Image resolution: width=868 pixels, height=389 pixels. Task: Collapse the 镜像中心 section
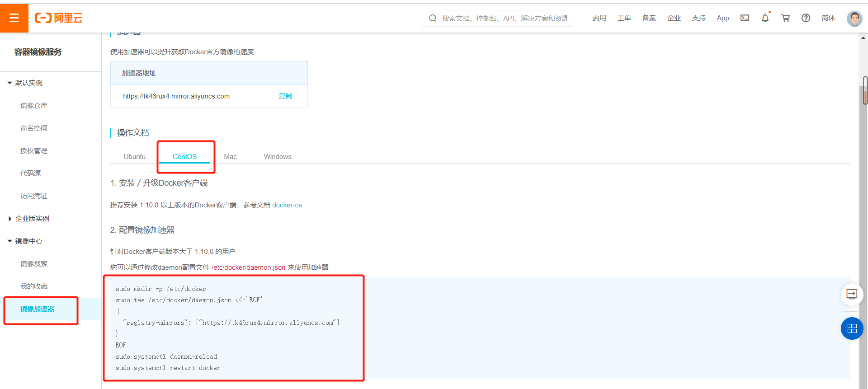coord(25,241)
